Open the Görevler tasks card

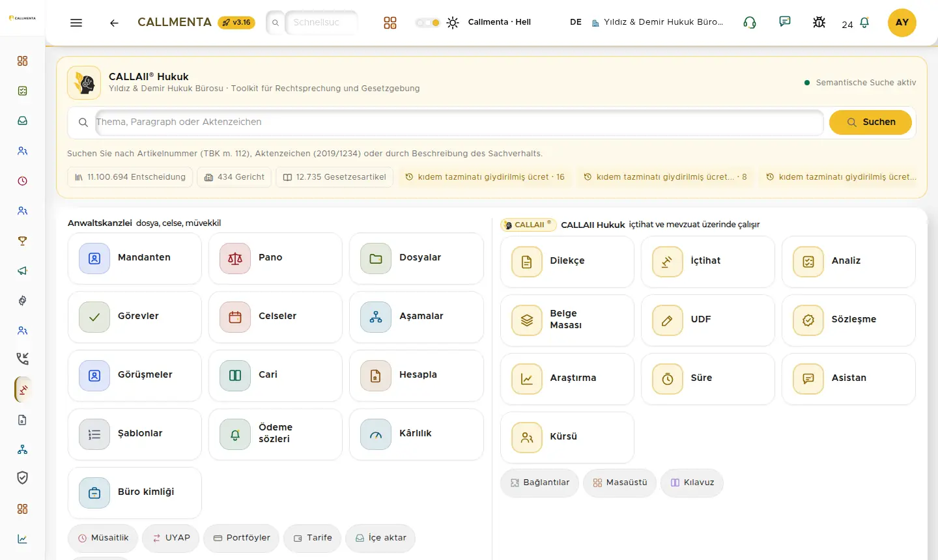[x=135, y=317]
